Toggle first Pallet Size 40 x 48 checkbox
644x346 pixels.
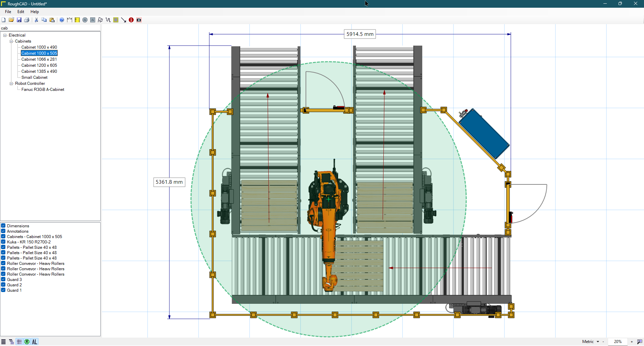click(x=3, y=247)
